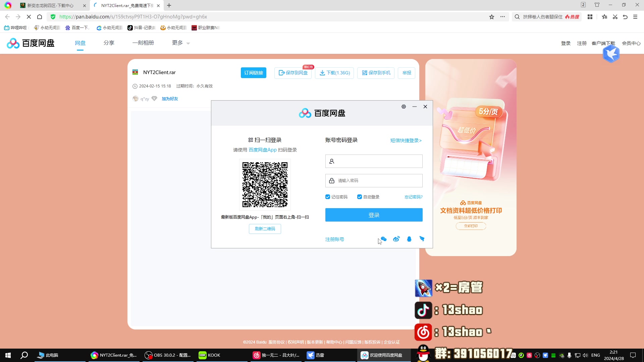Open the notification center in taskbar
Viewport: 644px width, 362px height.
click(x=633, y=355)
